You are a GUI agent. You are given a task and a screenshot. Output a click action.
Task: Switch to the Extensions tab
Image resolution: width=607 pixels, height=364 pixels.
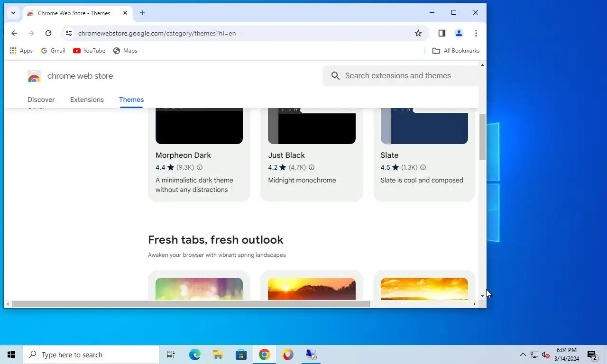pos(87,100)
